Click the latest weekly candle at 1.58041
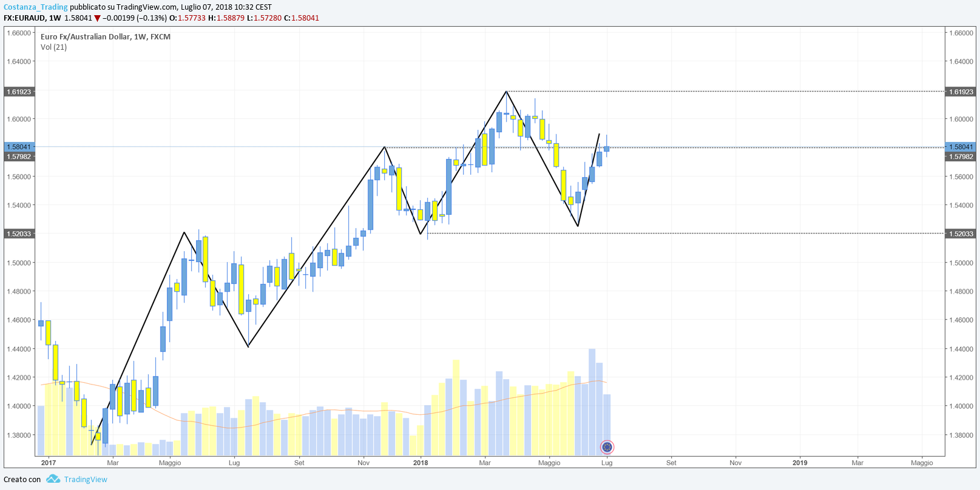The width and height of the screenshot is (980, 490). 606,149
